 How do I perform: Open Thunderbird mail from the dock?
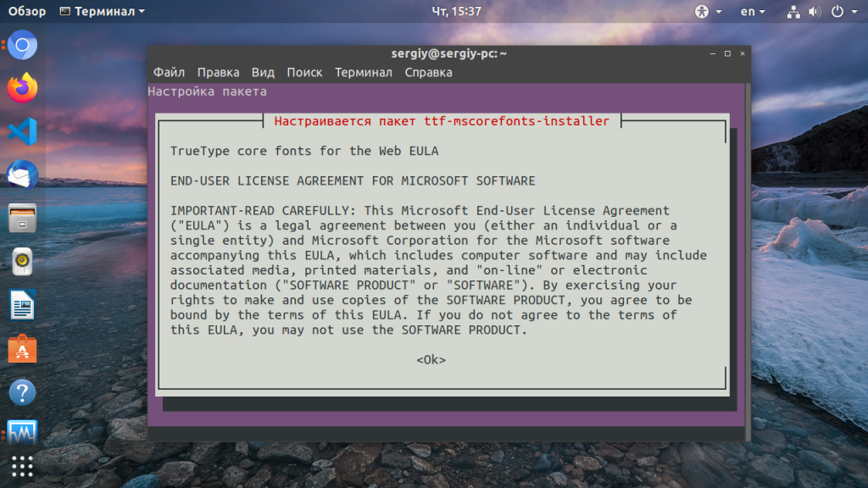[x=23, y=175]
